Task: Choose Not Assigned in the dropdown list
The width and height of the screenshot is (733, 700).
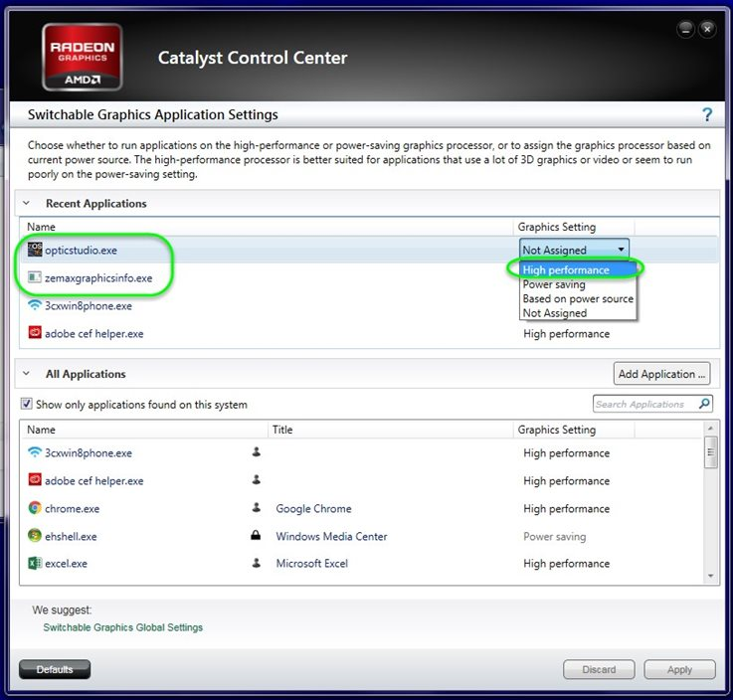Action: [578, 313]
